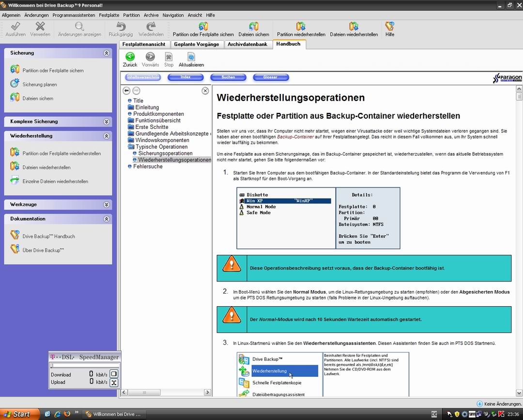The image size is (523, 420).
Task: Follow the Backup-Container link in text
Action: pos(295,137)
